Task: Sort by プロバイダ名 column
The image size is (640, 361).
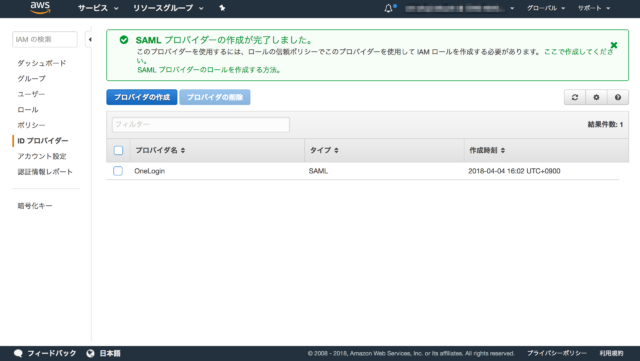Action: [160, 150]
